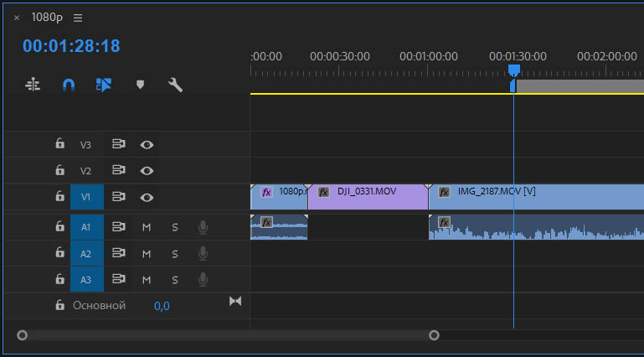Select the DJI_0331.MOV clip
The image size is (644, 357).
click(x=368, y=197)
